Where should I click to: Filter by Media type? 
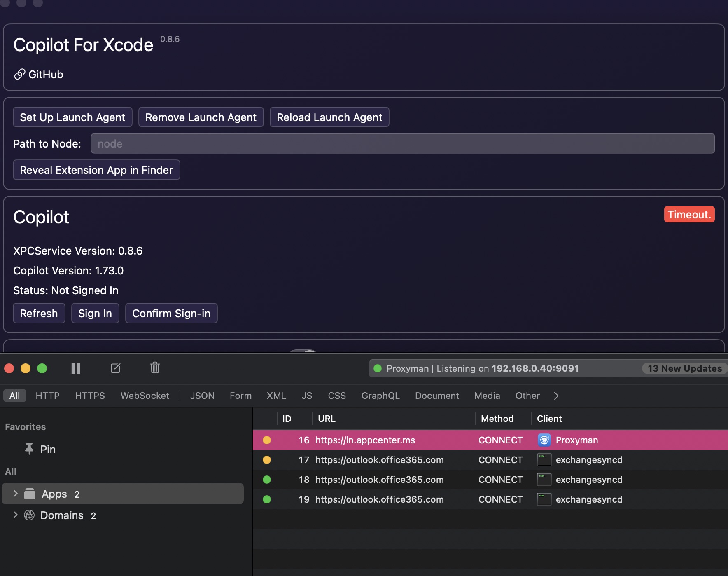point(487,396)
